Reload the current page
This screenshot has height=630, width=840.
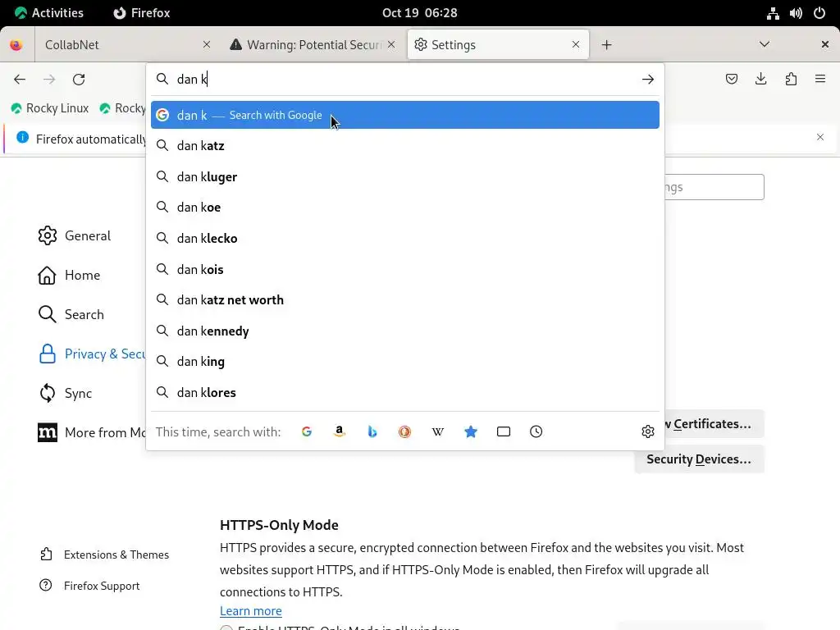[x=79, y=80]
